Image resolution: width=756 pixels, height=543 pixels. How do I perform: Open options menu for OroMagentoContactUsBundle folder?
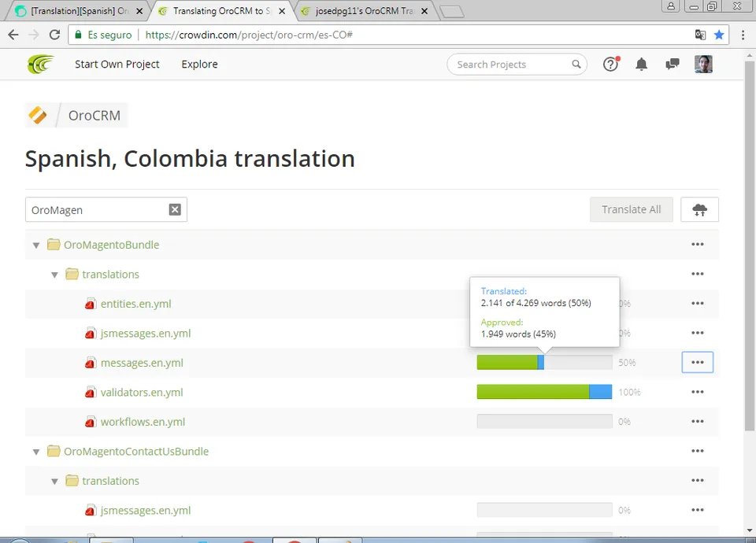(698, 451)
